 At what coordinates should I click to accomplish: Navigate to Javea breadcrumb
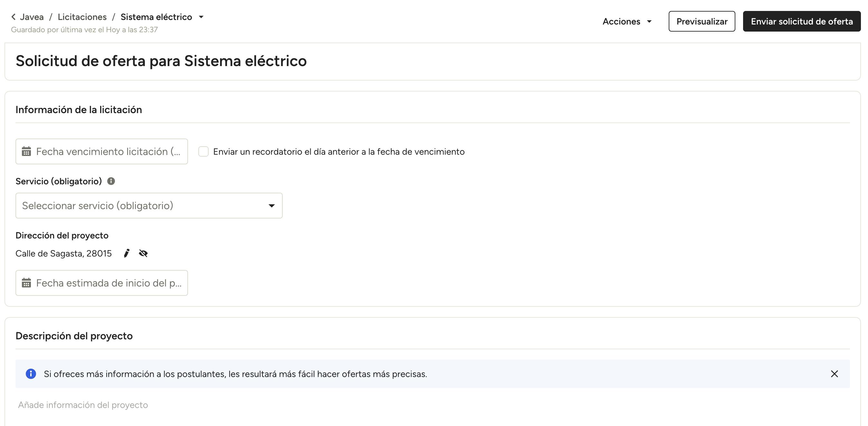[32, 17]
